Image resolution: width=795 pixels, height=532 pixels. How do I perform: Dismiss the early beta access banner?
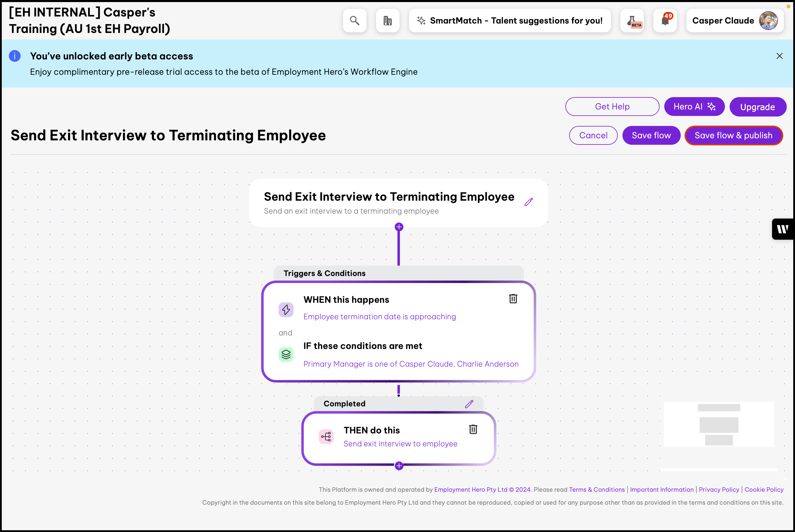[779, 56]
